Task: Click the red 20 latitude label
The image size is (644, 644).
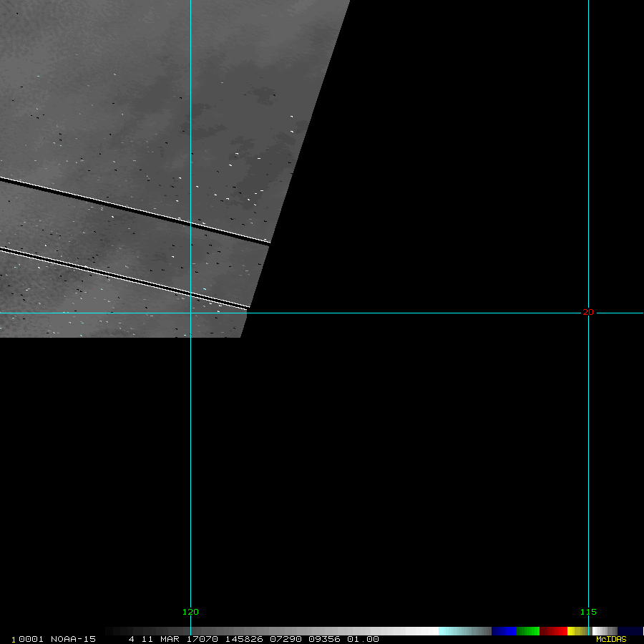Action: 588,312
